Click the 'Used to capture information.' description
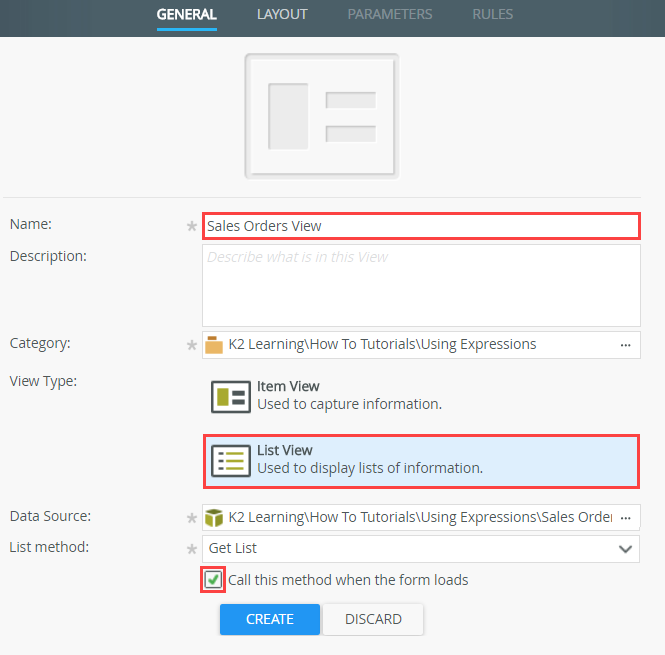The image size is (665, 655). coord(349,404)
